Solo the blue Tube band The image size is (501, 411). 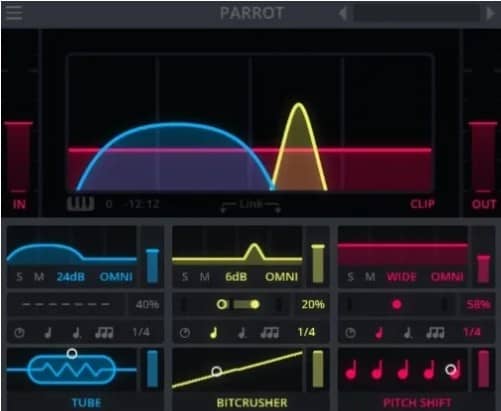pos(19,277)
